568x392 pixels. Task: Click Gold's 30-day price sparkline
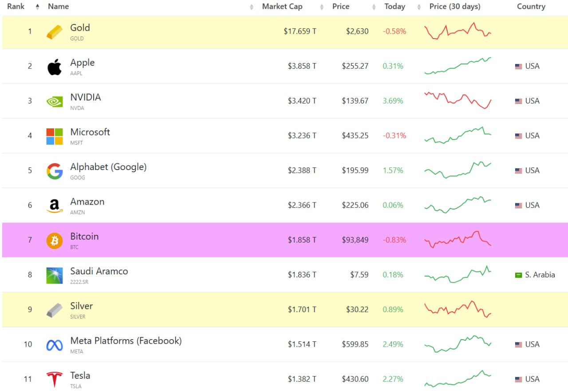458,31
